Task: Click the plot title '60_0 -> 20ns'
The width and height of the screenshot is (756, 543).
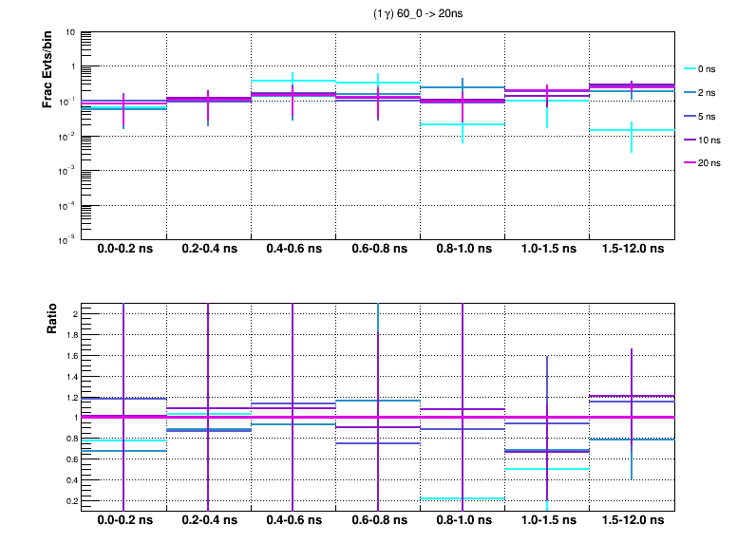Action: point(419,14)
